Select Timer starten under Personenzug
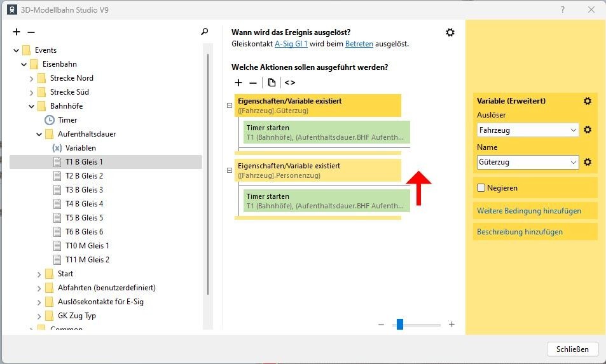Screen dimensions: 606x364 (327, 201)
